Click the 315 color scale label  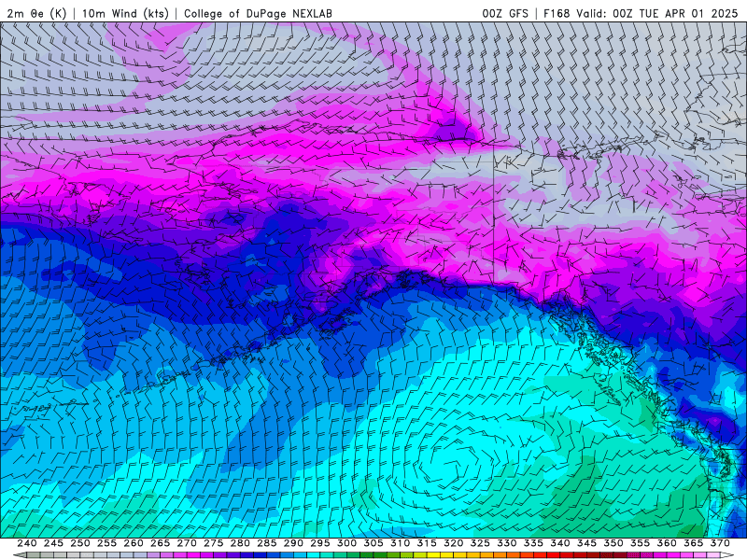[x=427, y=543]
